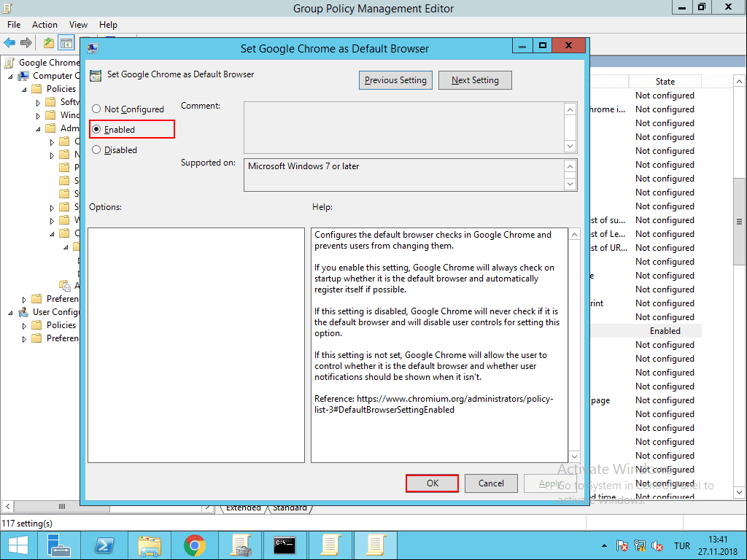Open Server Manager from the taskbar
The image size is (747, 560).
pyautogui.click(x=60, y=545)
